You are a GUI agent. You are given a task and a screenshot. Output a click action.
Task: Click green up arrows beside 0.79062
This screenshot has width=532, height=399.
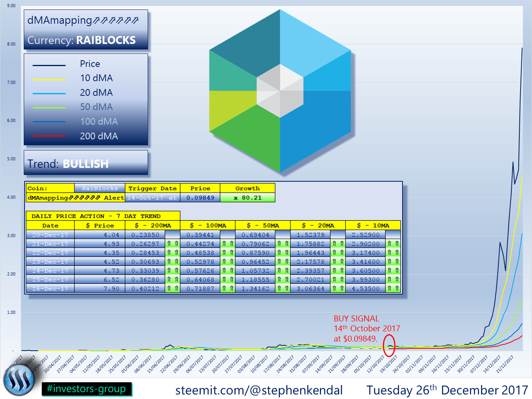283,244
